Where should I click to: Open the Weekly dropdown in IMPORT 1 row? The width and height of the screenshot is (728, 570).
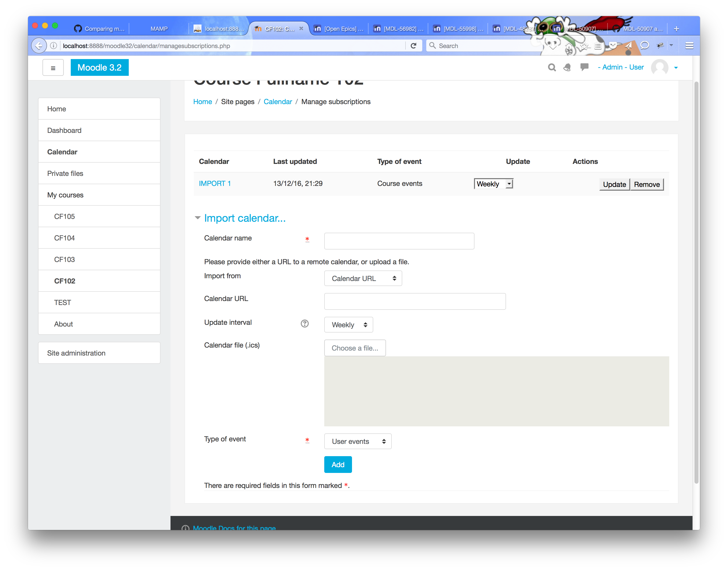click(x=493, y=184)
